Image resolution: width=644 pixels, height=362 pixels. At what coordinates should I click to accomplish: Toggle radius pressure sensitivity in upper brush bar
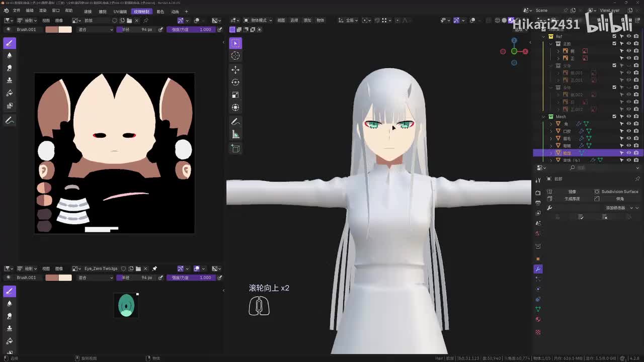160,30
